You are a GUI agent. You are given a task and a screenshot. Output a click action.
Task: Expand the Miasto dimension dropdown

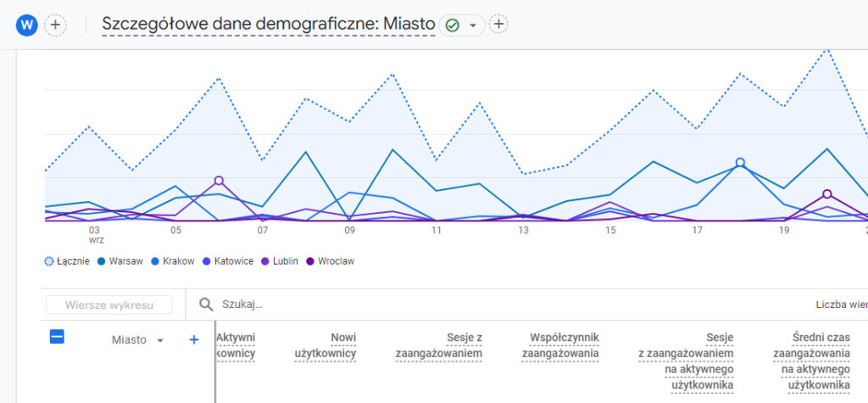coord(159,340)
